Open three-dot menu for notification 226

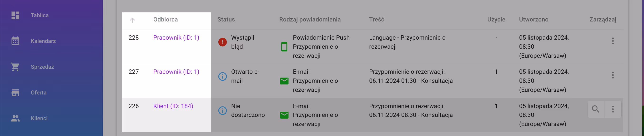pos(613,109)
